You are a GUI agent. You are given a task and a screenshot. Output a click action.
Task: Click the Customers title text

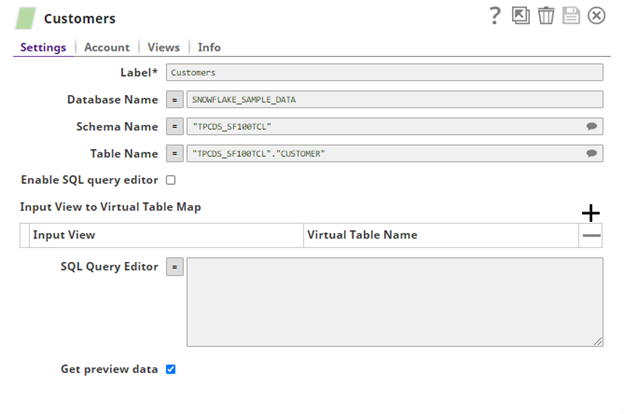[x=80, y=19]
